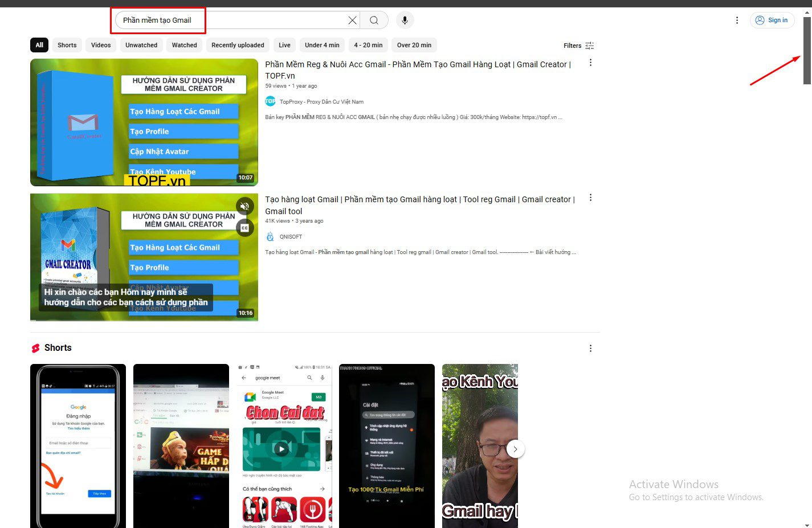This screenshot has width=812, height=528.
Task: Open the QNISOFT channel avatar
Action: click(x=270, y=236)
